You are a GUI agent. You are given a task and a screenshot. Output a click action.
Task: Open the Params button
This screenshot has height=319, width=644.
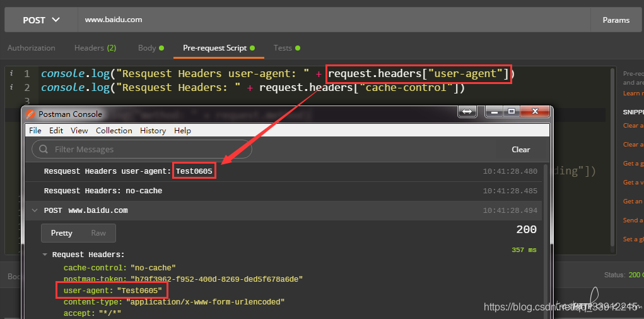pos(616,20)
